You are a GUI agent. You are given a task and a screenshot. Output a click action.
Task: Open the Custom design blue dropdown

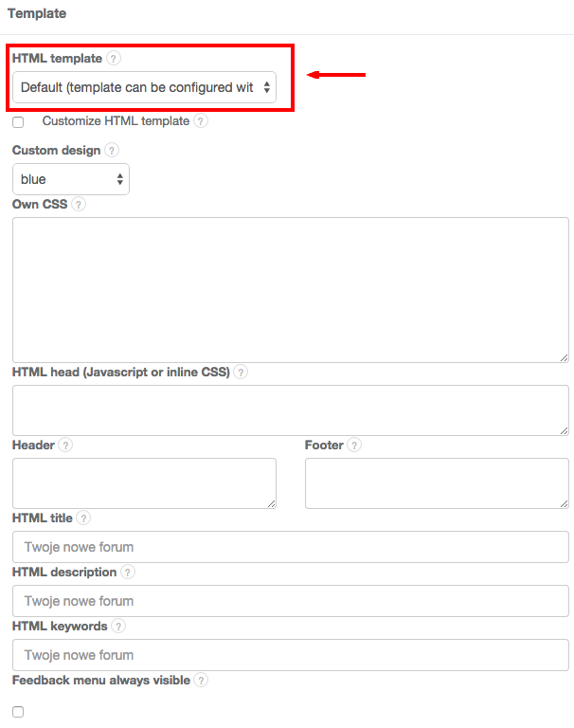tap(71, 179)
